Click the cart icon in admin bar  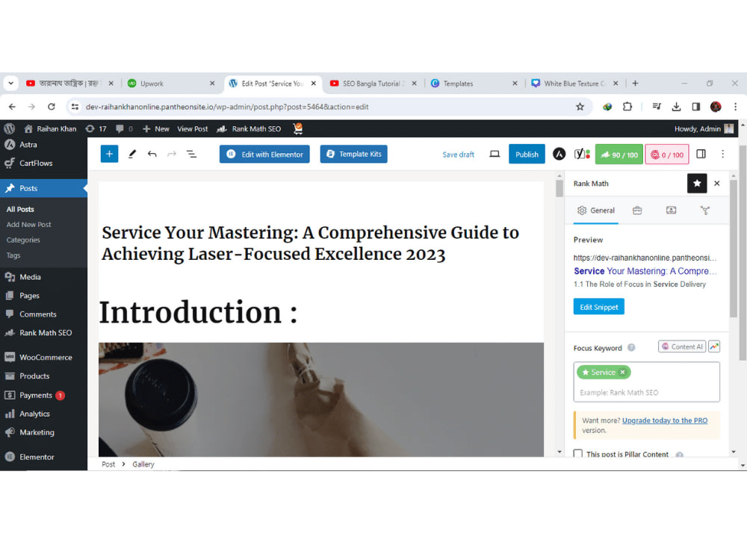coord(298,128)
